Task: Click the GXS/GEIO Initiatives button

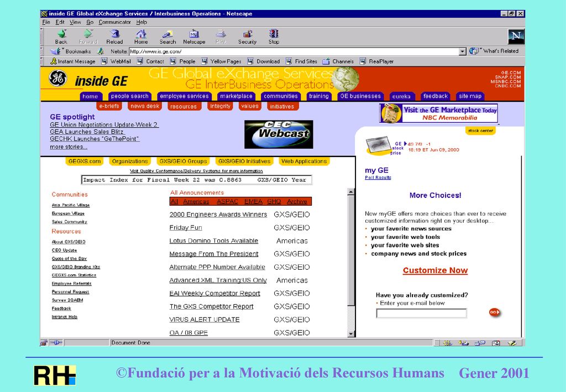Action: pos(244,161)
